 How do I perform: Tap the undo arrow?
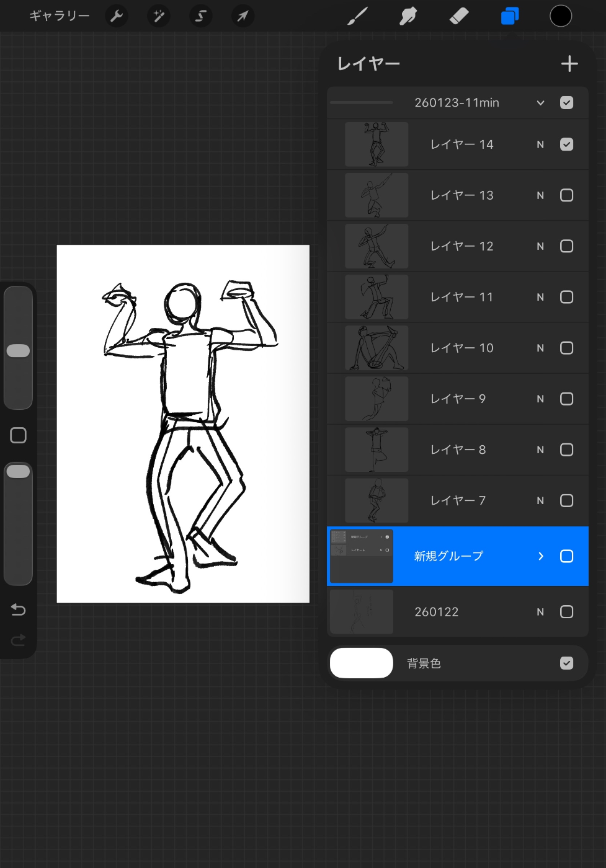[x=18, y=610]
